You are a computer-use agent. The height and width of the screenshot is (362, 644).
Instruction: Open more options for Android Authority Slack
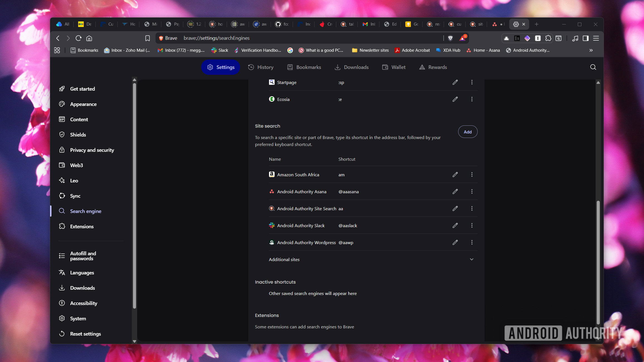[x=472, y=225]
